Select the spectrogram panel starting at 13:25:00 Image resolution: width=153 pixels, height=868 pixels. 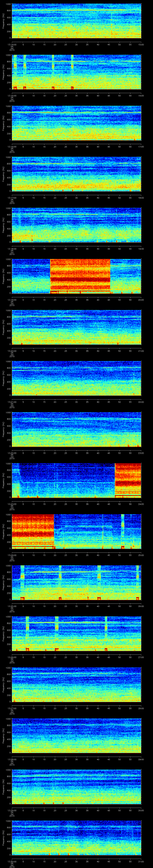(76, 582)
